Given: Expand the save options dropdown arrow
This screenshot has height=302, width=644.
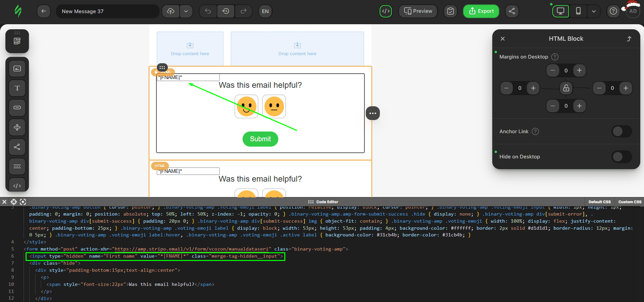Looking at the screenshot, I should click(186, 11).
